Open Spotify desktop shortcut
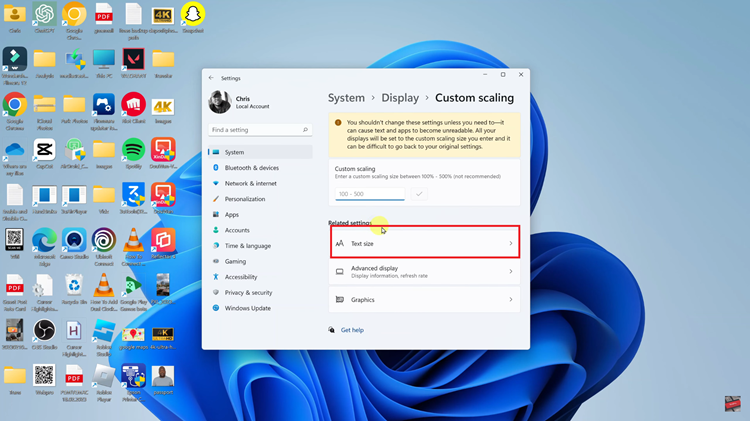 point(133,154)
